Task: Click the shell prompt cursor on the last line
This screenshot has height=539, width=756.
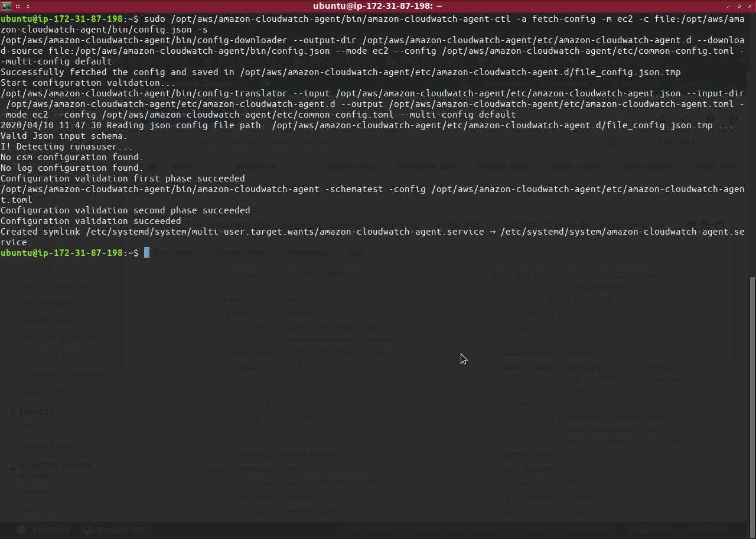Action: (146, 253)
